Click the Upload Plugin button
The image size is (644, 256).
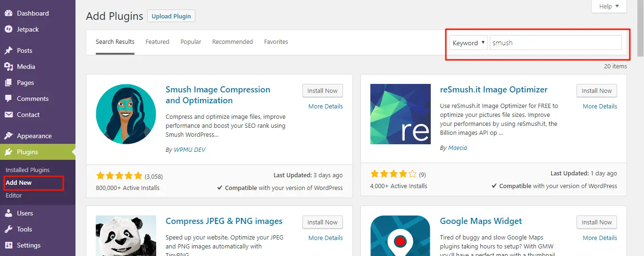click(171, 16)
